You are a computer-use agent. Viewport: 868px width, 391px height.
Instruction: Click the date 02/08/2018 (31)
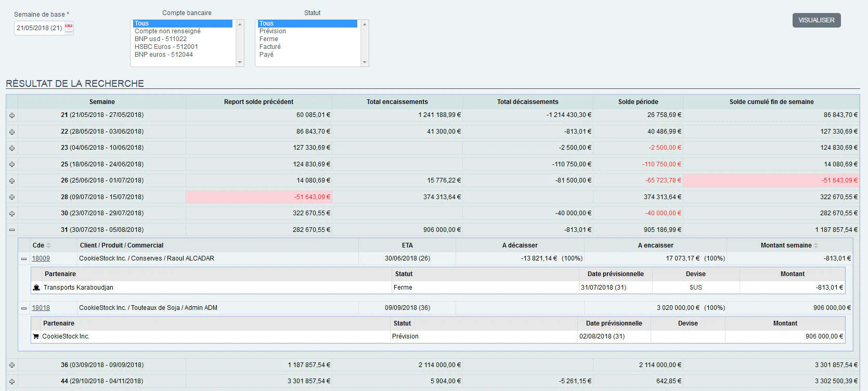pyautogui.click(x=602, y=336)
